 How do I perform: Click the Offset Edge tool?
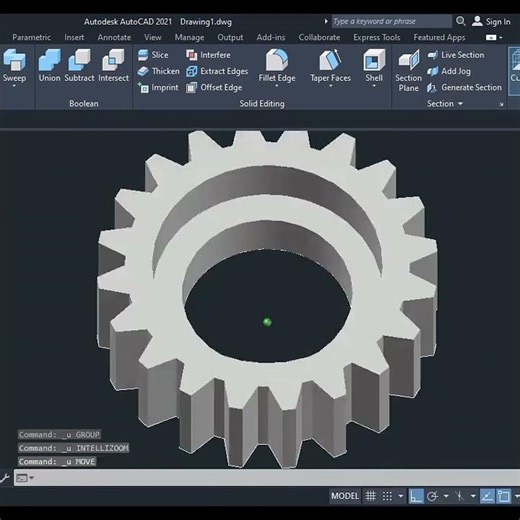click(x=214, y=88)
